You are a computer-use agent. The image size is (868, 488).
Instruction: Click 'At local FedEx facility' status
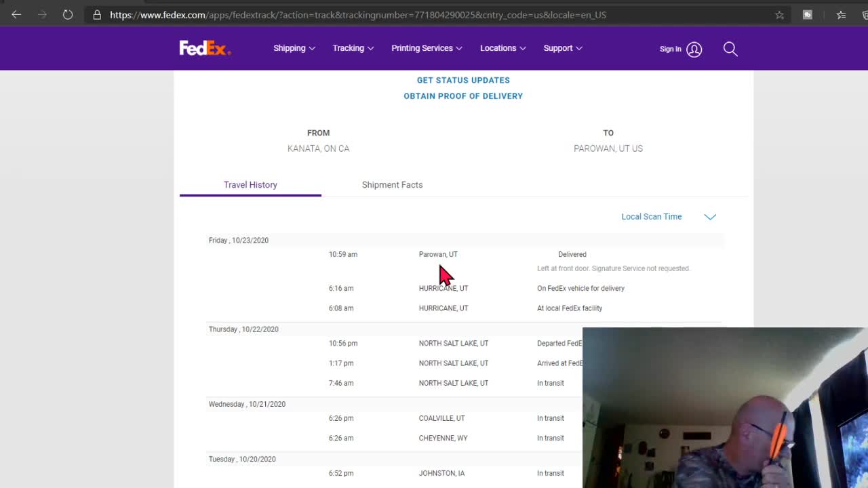point(570,308)
